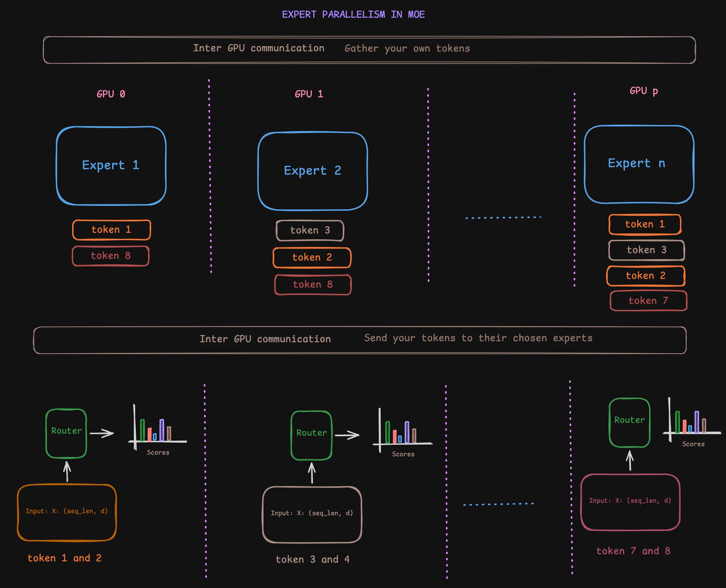Screen dimensions: 726x588
Task: Click the arrow from left Router to scores
Action: pos(102,433)
